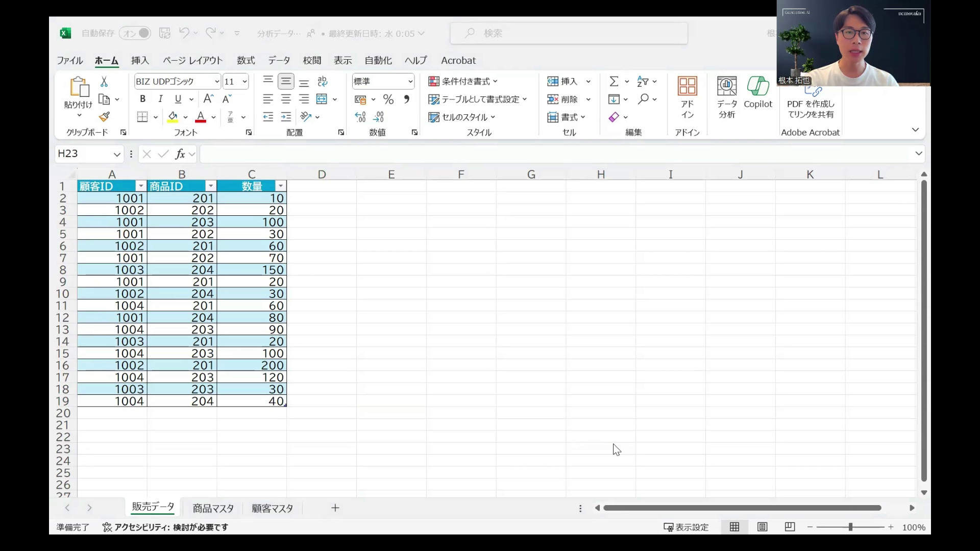Toggle italic formatting
The width and height of the screenshot is (980, 551).
[160, 98]
